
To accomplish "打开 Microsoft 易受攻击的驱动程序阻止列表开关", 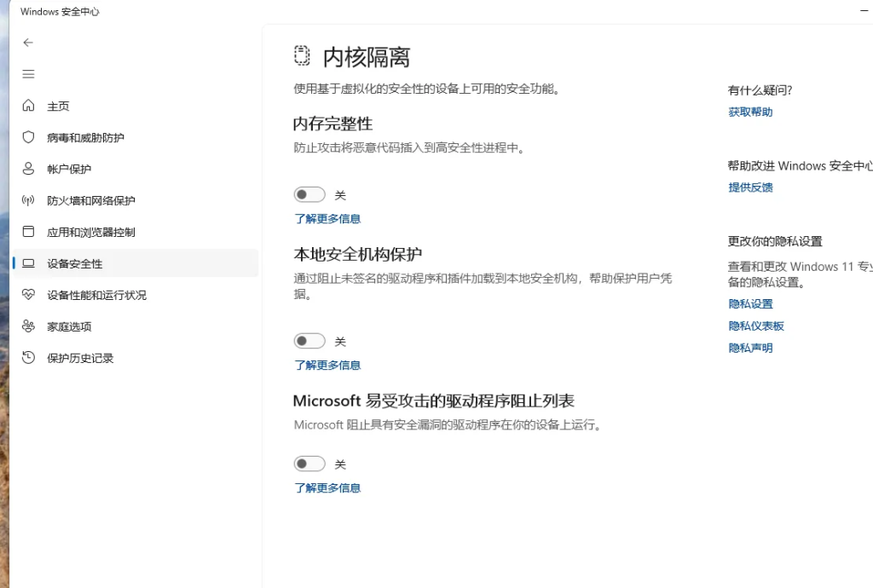I will (309, 463).
